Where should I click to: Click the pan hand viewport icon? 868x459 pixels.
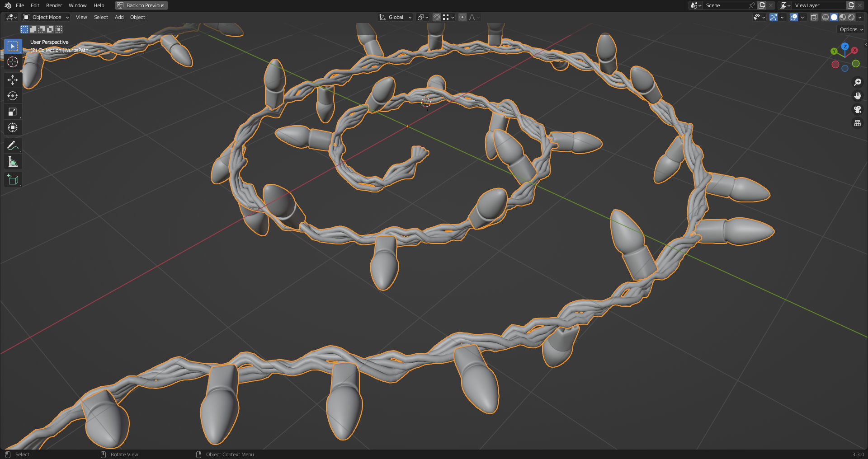point(857,96)
